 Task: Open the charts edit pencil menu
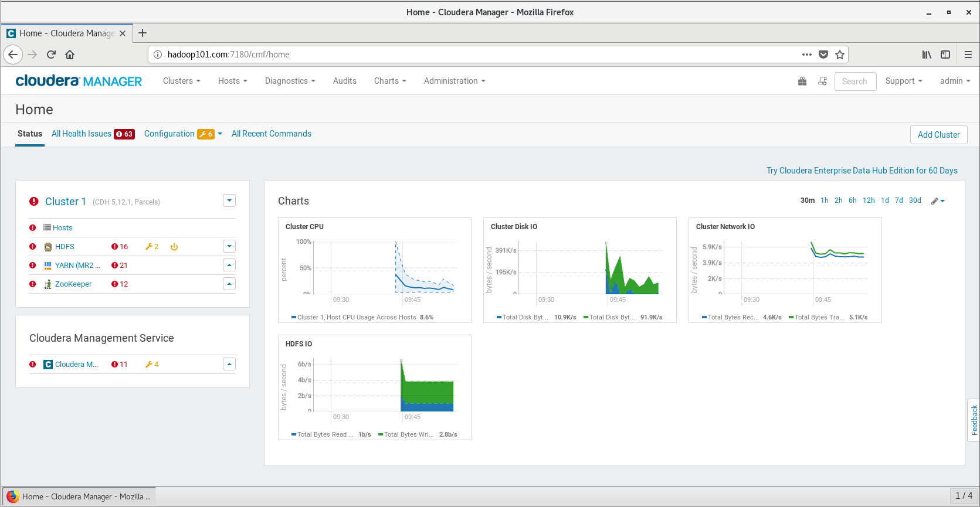click(938, 201)
